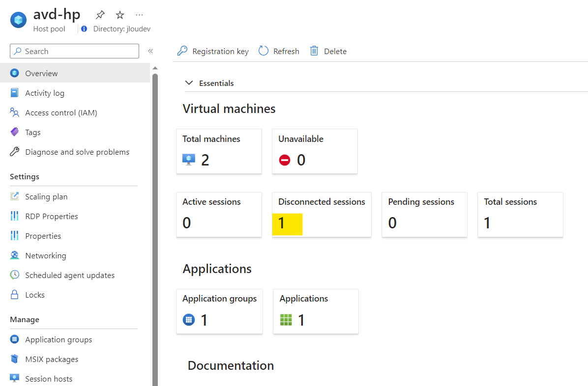
Task: Click the Scheduled agent updates clock icon
Action: coord(15,275)
